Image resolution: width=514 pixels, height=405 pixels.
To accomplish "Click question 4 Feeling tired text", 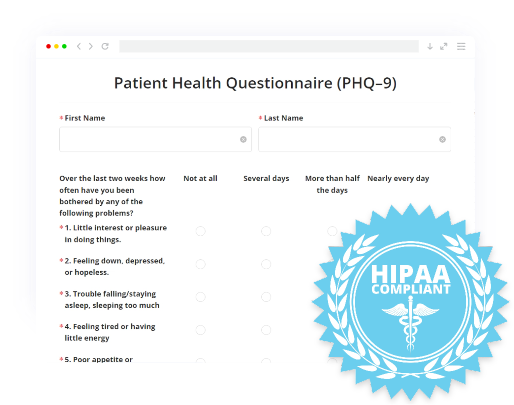I will click(x=110, y=332).
